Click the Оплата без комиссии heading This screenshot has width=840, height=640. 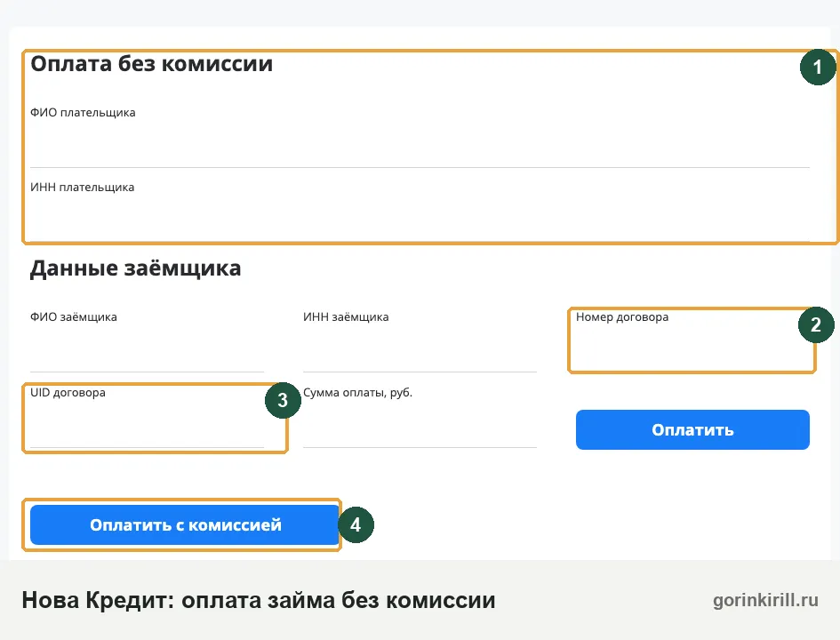point(152,64)
